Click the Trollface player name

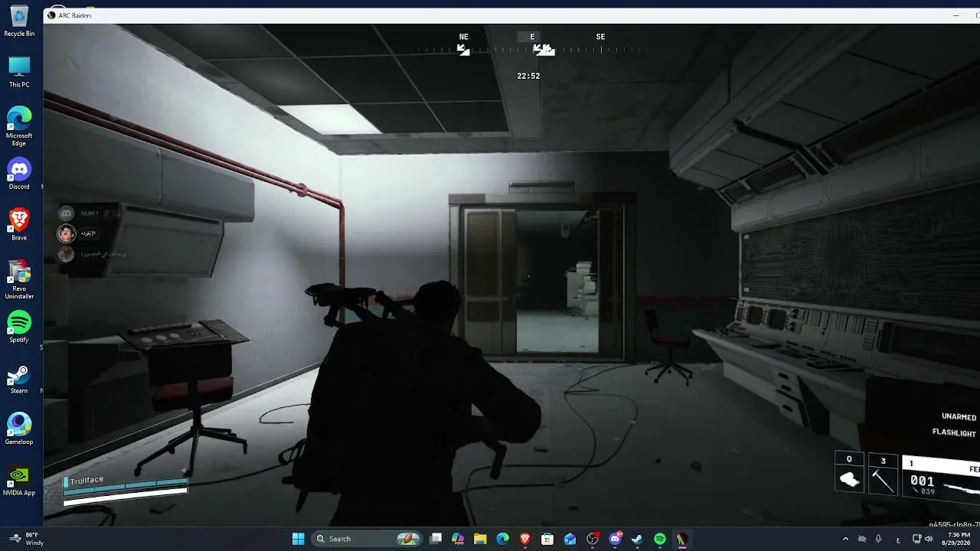coord(87,480)
